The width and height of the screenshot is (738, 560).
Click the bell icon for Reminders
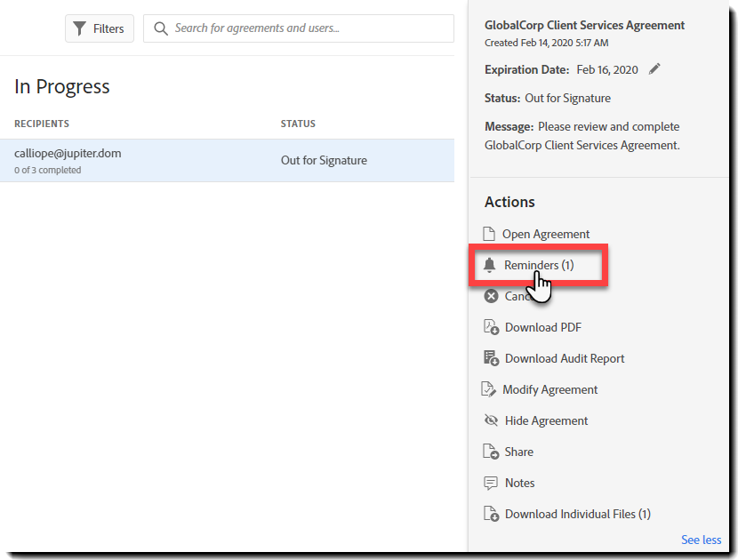(x=489, y=265)
